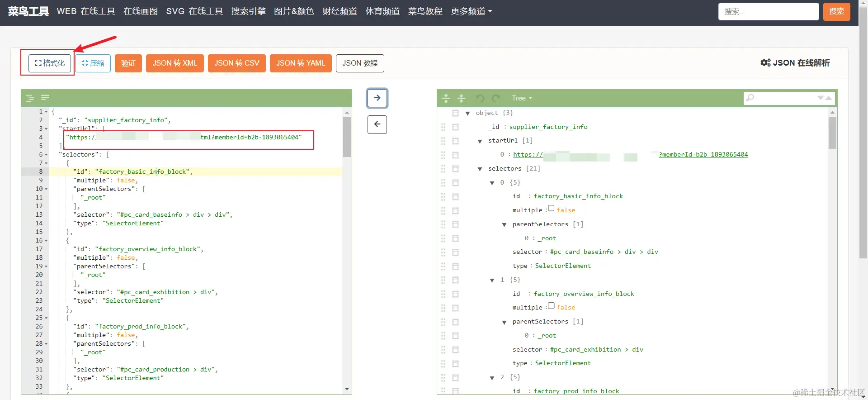
Task: Open SVG 在线工具 in the navbar
Action: 194,11
